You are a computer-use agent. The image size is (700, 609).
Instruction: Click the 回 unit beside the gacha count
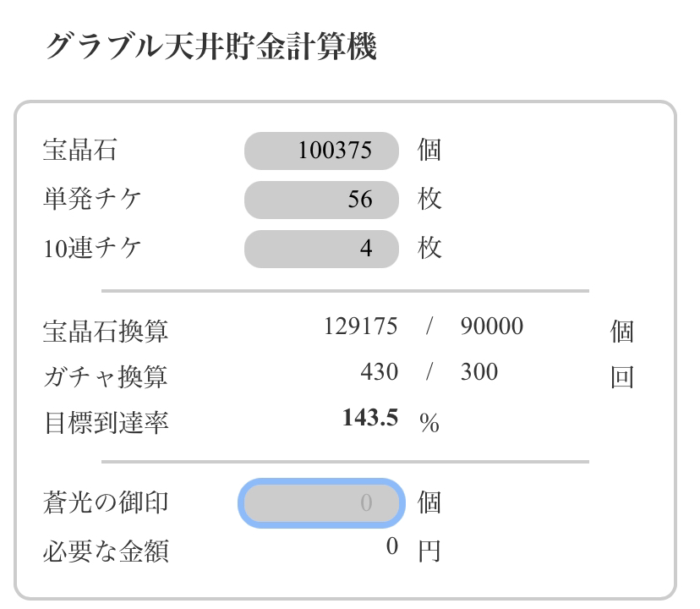[622, 377]
